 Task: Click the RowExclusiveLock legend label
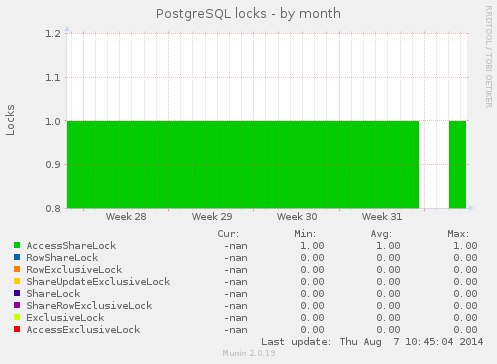pos(74,270)
